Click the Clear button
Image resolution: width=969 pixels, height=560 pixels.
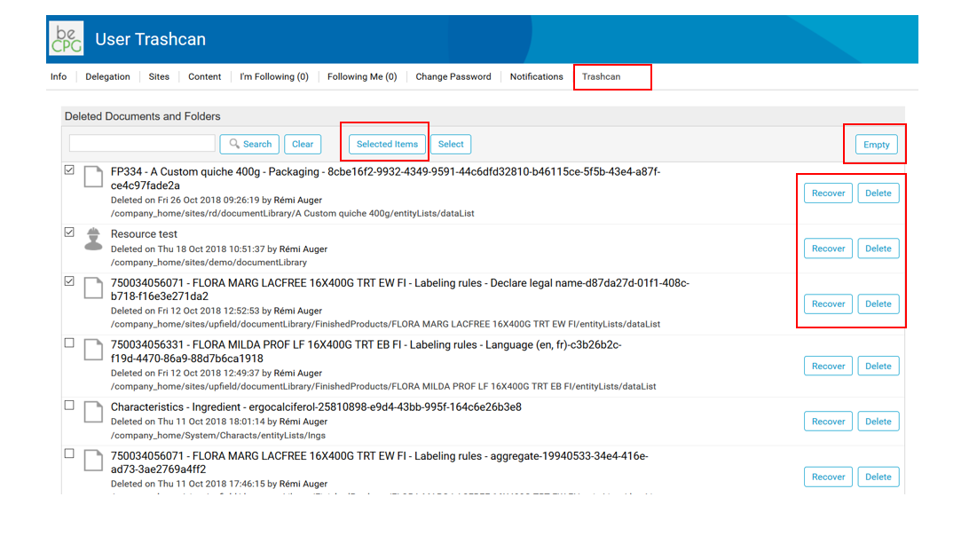coord(303,144)
